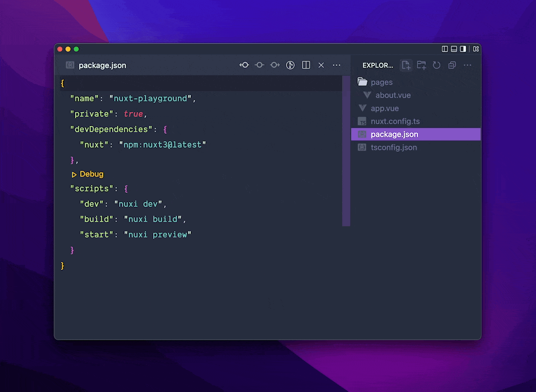The height and width of the screenshot is (392, 536).
Task: Click the Vue icon beside app.vue
Action: pyautogui.click(x=362, y=108)
